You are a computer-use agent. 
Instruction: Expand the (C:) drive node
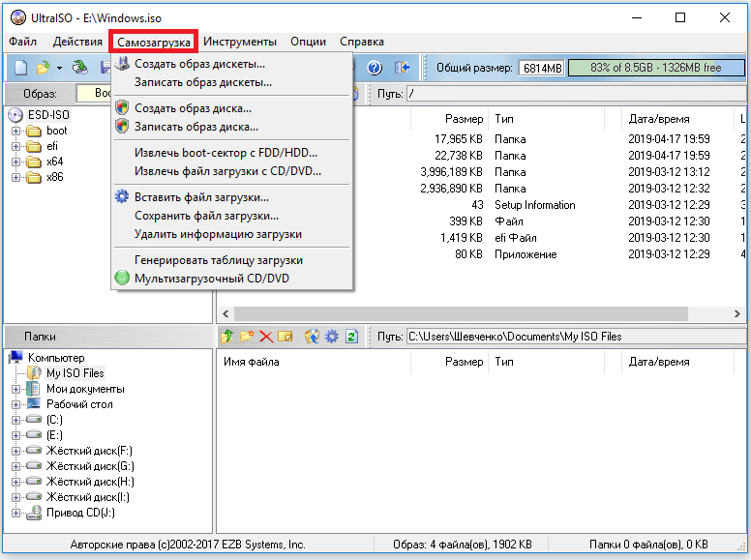click(x=15, y=420)
